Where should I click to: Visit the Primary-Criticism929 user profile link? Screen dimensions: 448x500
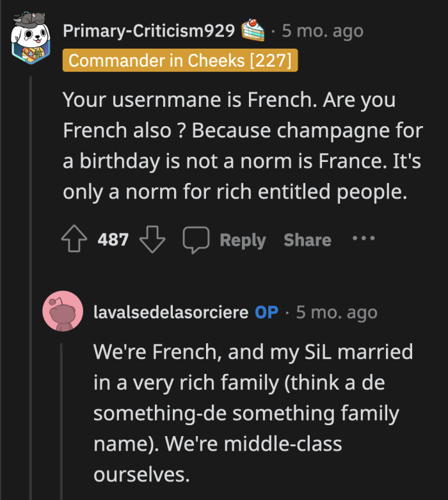[150, 31]
